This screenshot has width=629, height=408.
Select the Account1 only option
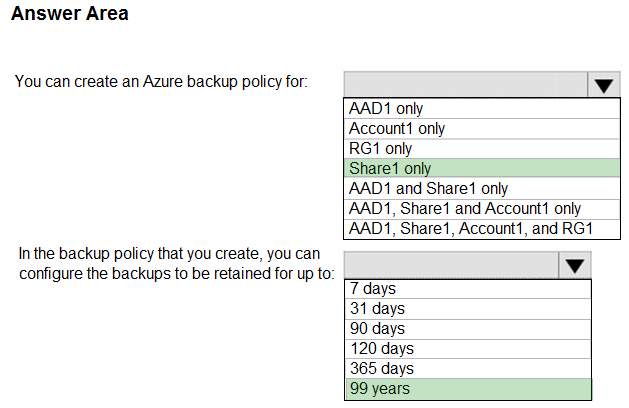tap(482, 129)
